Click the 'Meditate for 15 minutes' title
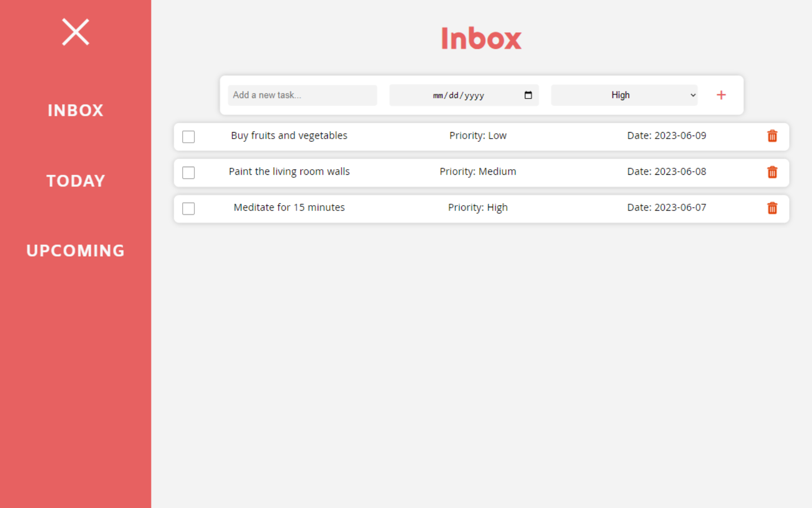812x508 pixels. (289, 207)
